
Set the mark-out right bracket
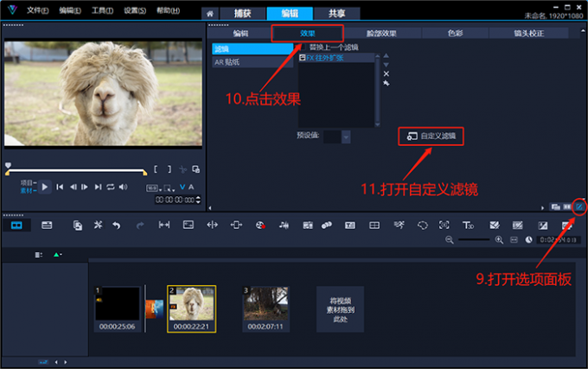pos(169,169)
